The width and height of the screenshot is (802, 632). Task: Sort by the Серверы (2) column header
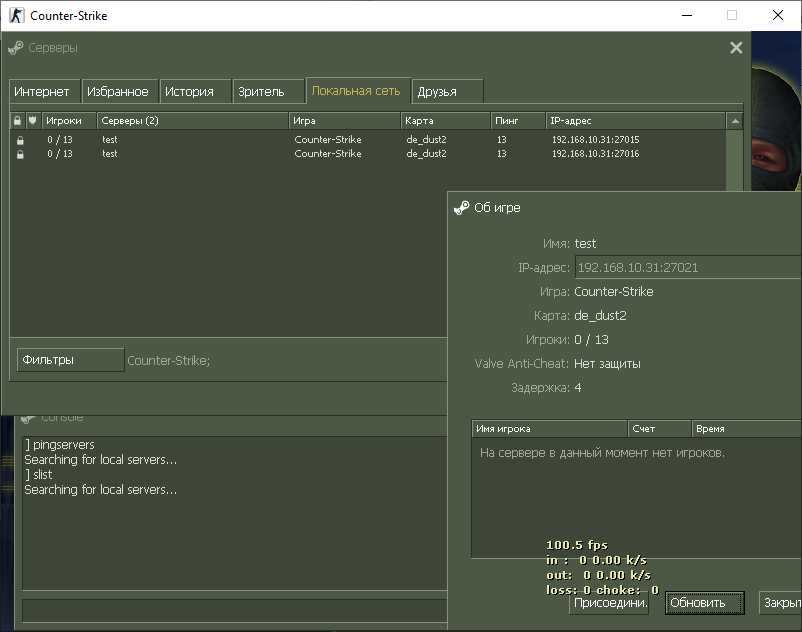pyautogui.click(x=192, y=121)
